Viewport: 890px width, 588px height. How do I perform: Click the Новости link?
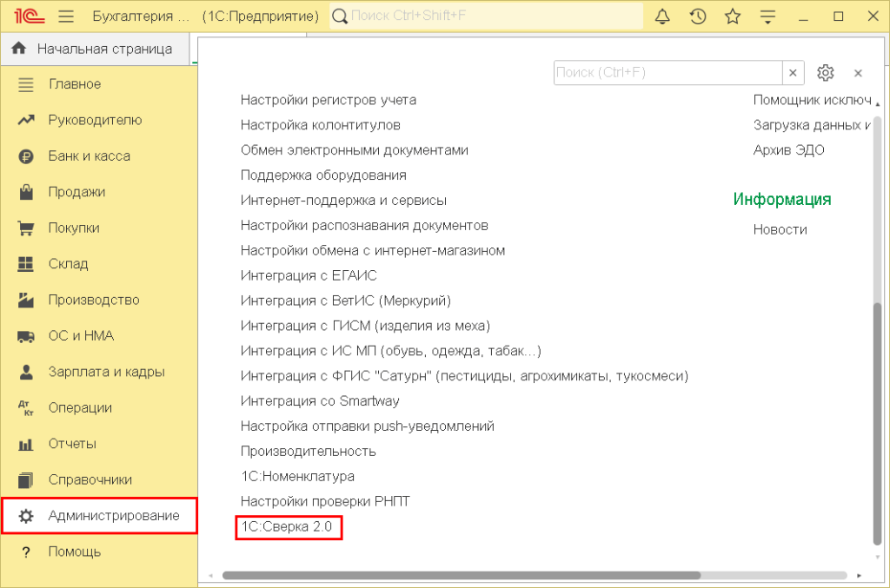(x=780, y=229)
